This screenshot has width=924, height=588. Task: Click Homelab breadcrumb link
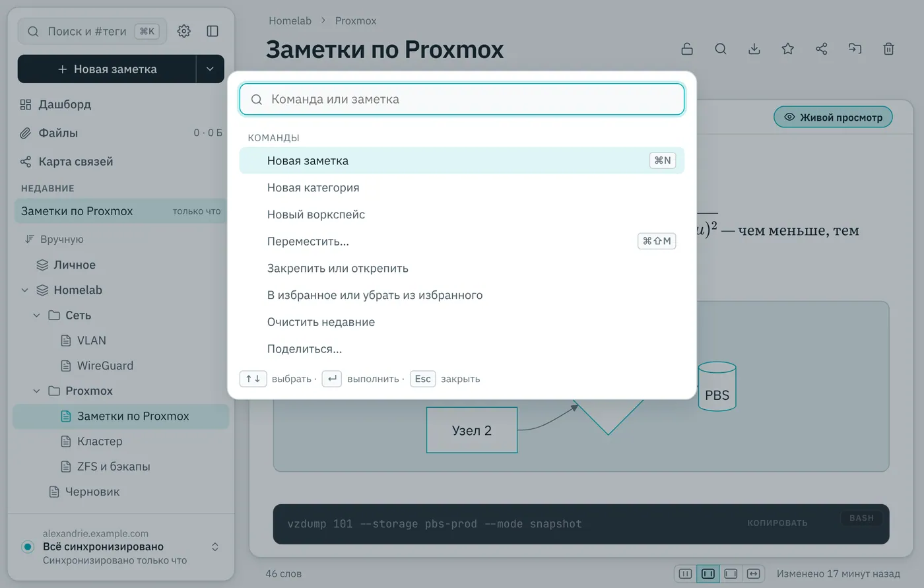pos(290,20)
